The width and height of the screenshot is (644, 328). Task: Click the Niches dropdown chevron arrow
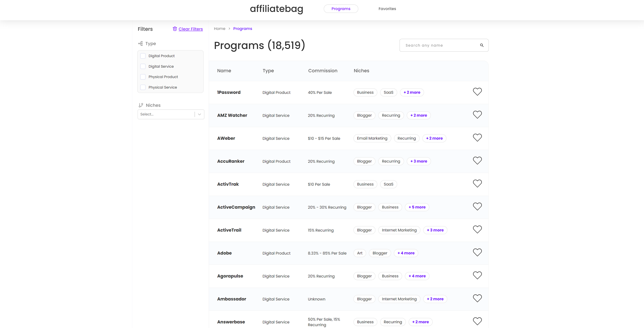(200, 115)
